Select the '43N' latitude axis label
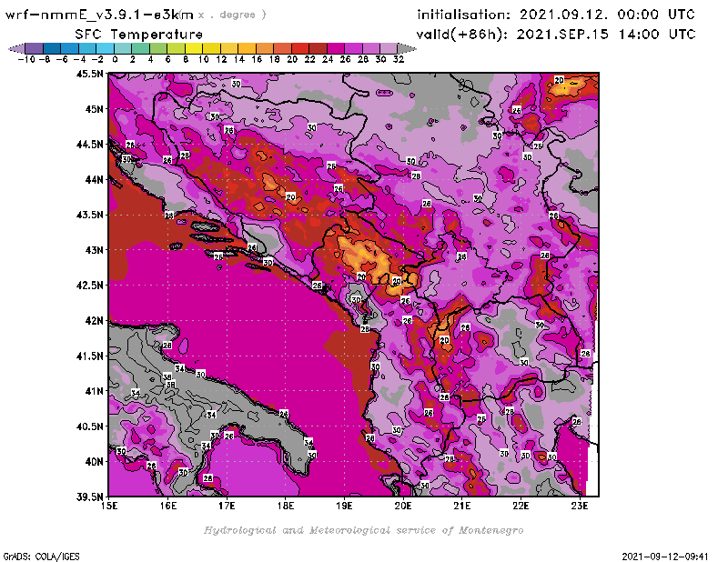 tap(94, 250)
